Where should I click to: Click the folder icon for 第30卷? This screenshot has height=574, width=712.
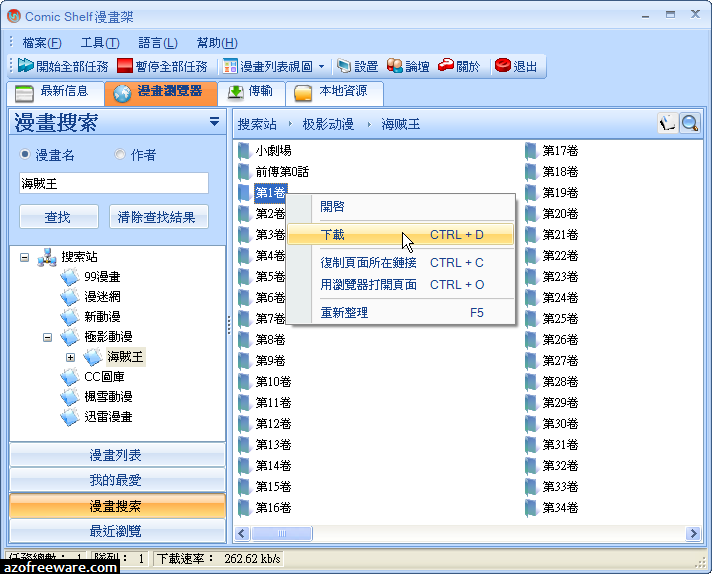pos(531,424)
